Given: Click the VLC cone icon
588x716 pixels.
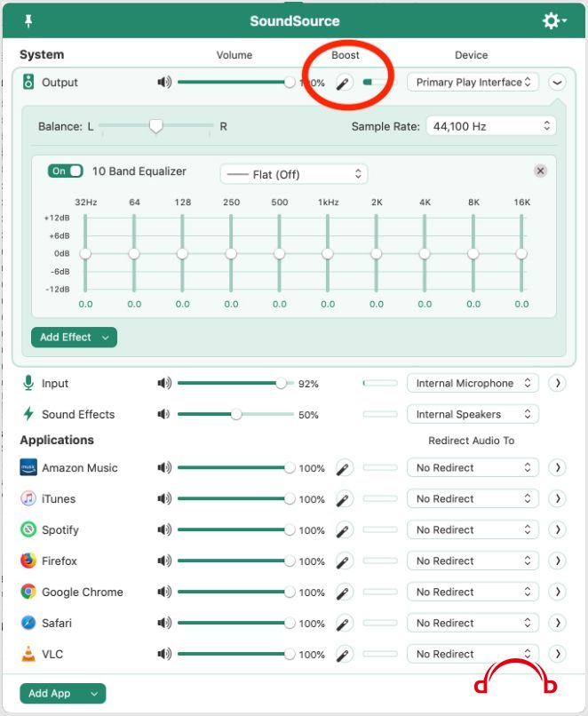Looking at the screenshot, I should (28, 654).
